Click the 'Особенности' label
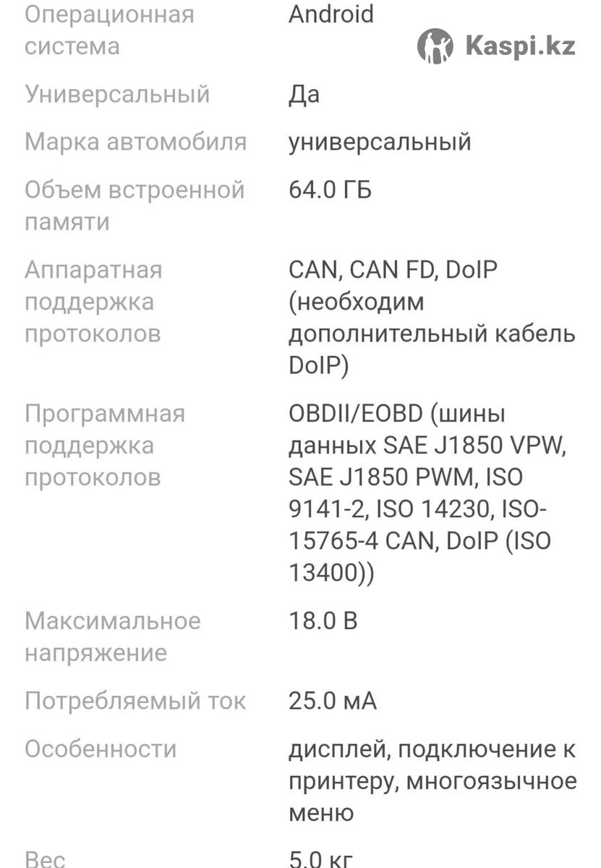601x868 pixels. point(101,749)
